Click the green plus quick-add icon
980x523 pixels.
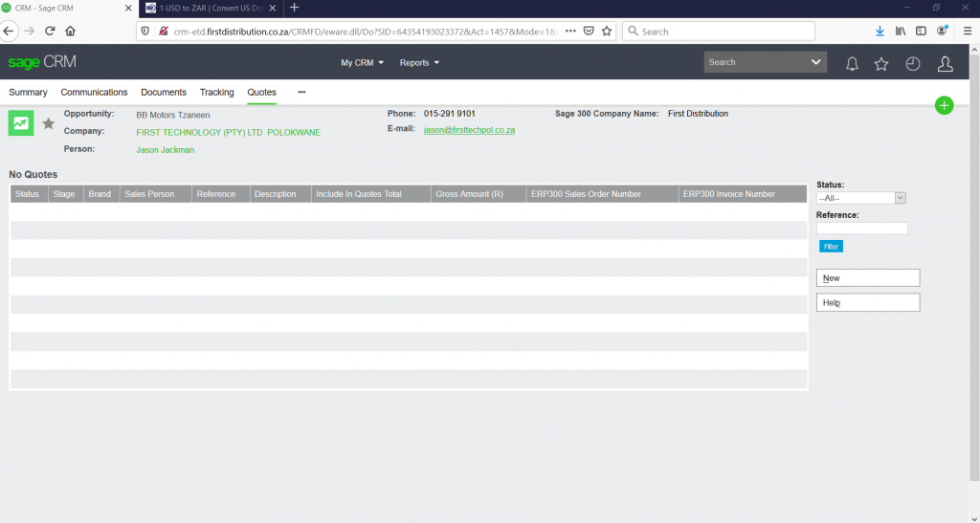944,105
